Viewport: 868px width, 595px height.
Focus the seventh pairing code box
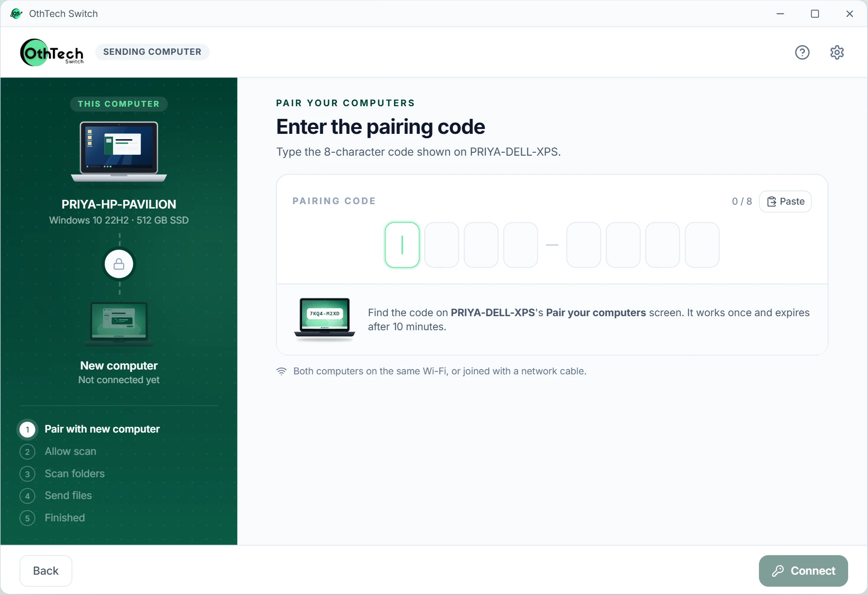(x=662, y=245)
